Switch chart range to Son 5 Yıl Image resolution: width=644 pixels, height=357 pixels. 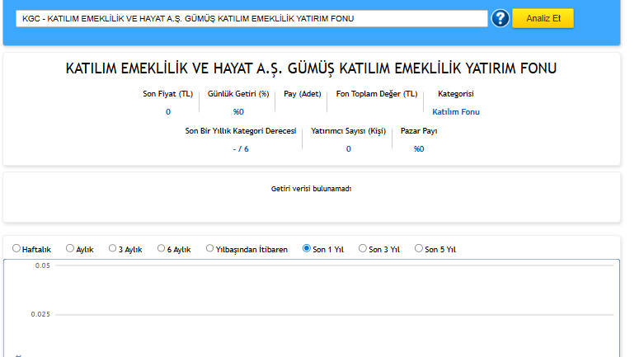click(419, 248)
